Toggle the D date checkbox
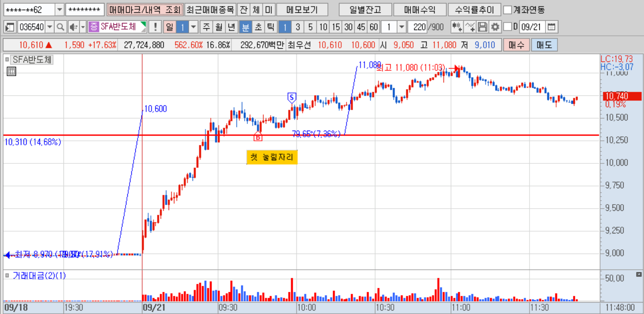The image size is (644, 314). (508, 27)
